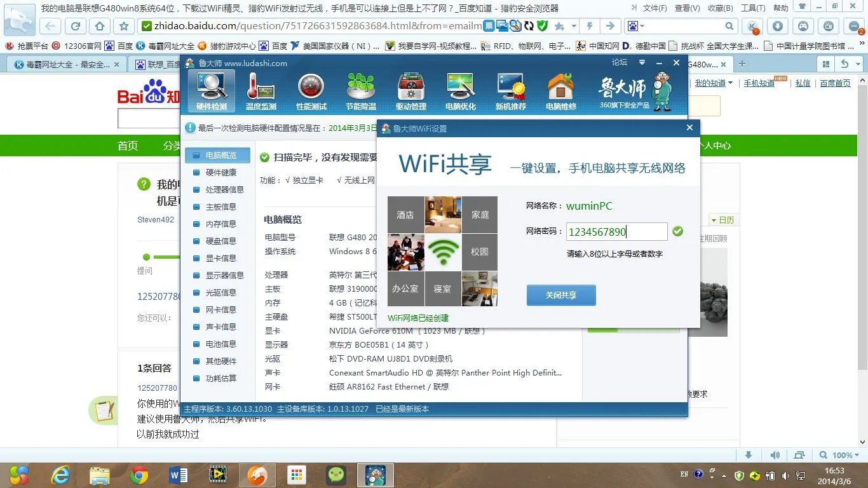Click the 网络密码 input field
This screenshot has height=488, width=868.
[616, 231]
